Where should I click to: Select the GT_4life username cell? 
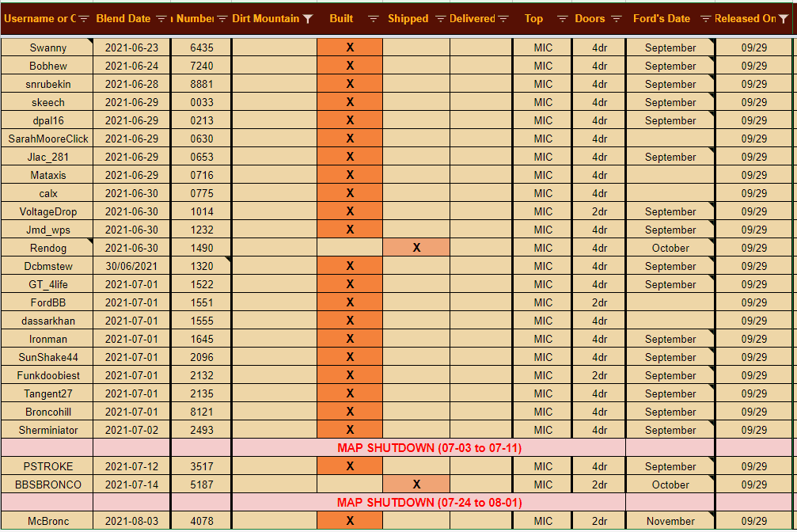click(47, 285)
